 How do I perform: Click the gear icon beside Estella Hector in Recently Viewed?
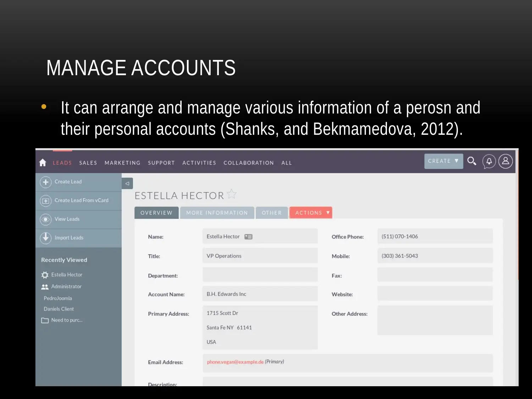(x=45, y=275)
